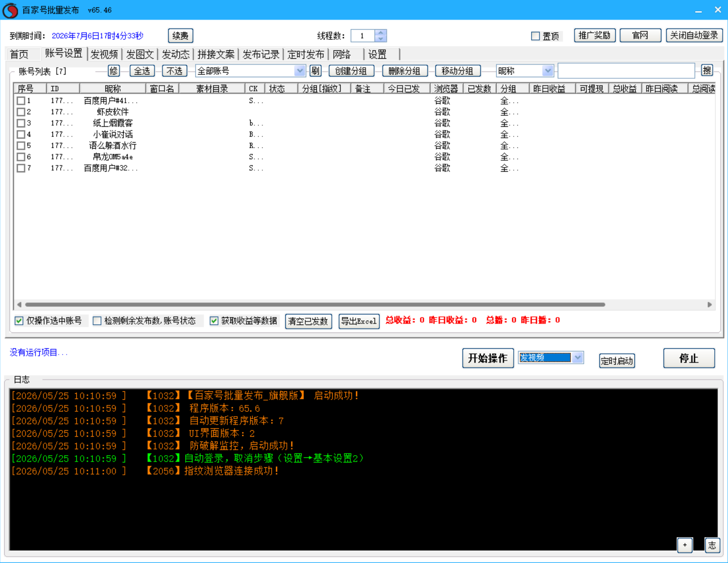Check the box for account row 1
Screen dimensions: 728x563
coord(21,100)
